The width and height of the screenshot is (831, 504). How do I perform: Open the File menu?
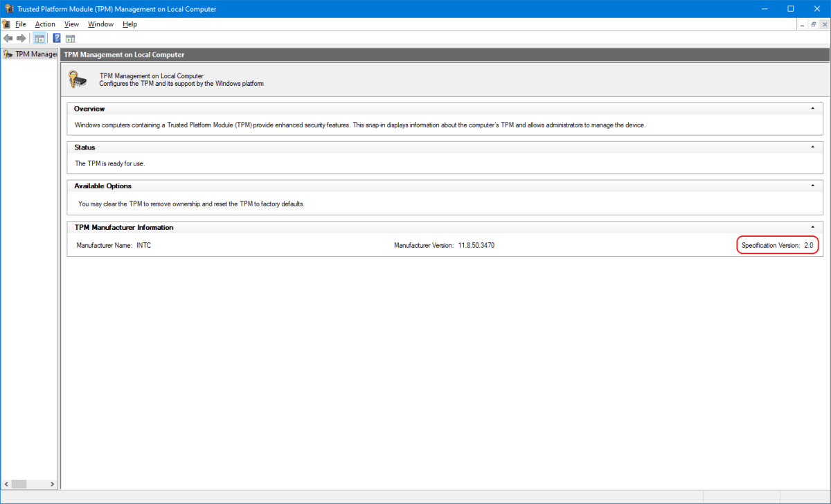point(21,24)
